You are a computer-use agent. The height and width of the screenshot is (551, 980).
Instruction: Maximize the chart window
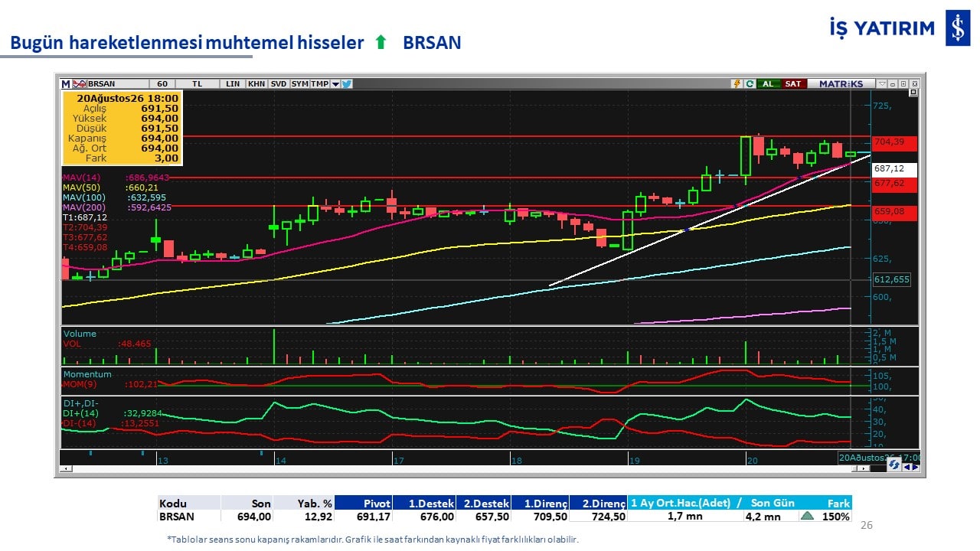coord(903,83)
